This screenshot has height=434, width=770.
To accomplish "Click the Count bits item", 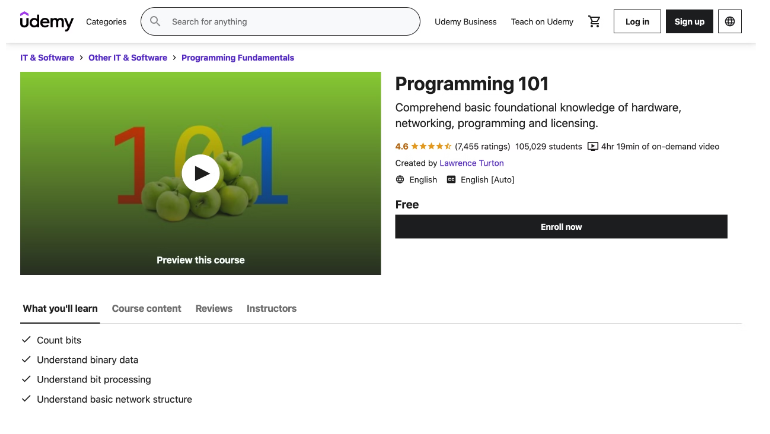I will click(59, 340).
